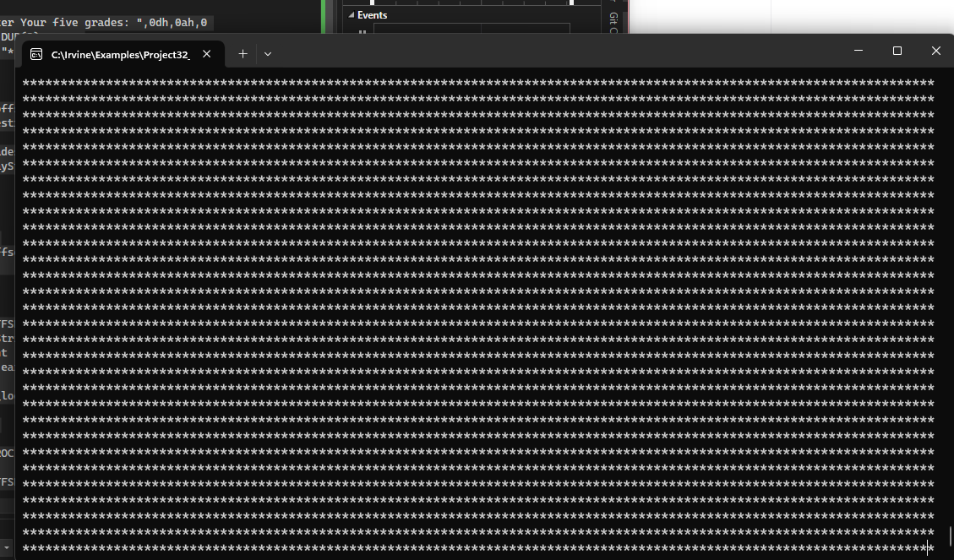Open a new terminal tab with the plus button
The image size is (954, 560).
[x=243, y=53]
